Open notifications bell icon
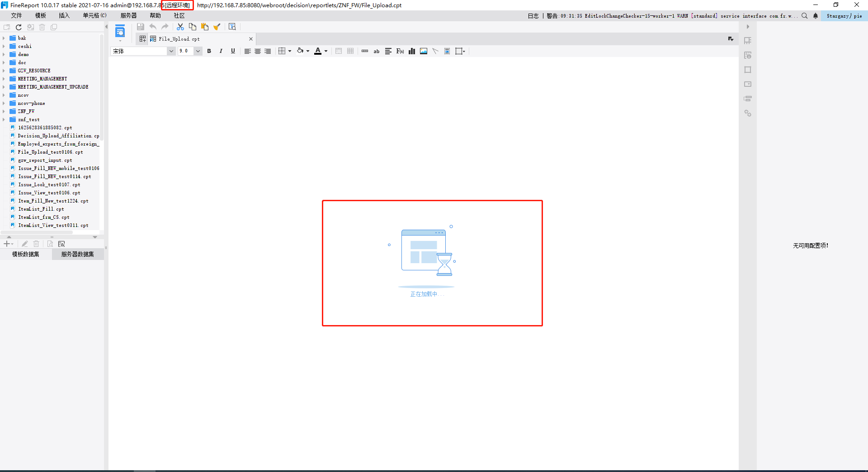This screenshot has height=472, width=868. coord(816,16)
